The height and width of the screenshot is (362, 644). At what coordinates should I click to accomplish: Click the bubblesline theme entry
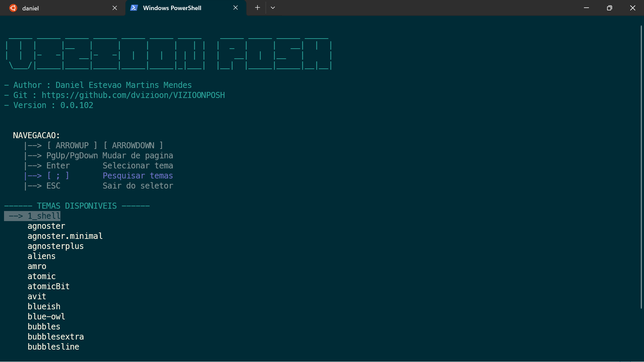point(53,347)
